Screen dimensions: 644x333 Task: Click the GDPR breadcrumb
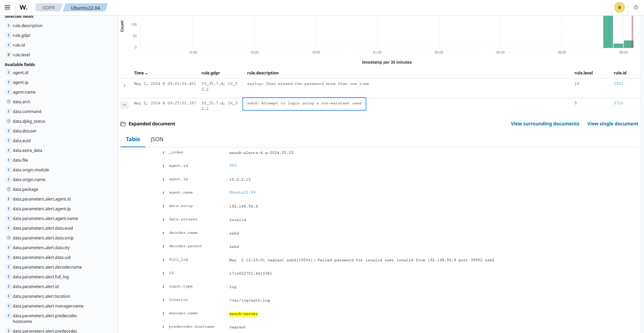48,8
